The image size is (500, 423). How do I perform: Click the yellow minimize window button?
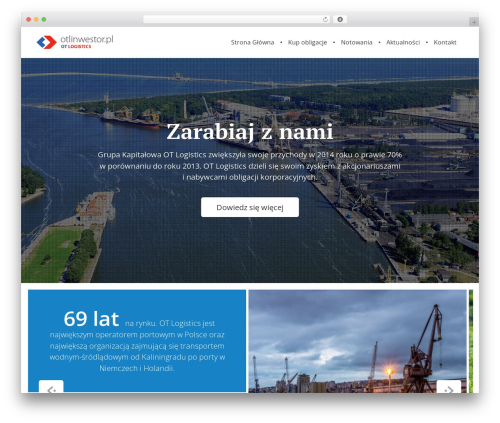click(x=36, y=19)
